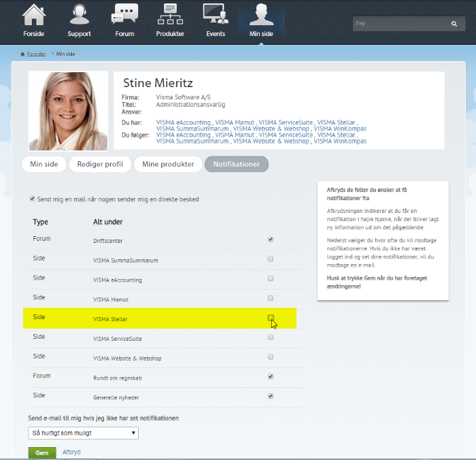
Task: Check the VISMA Mamut notification box
Action: pos(271,298)
